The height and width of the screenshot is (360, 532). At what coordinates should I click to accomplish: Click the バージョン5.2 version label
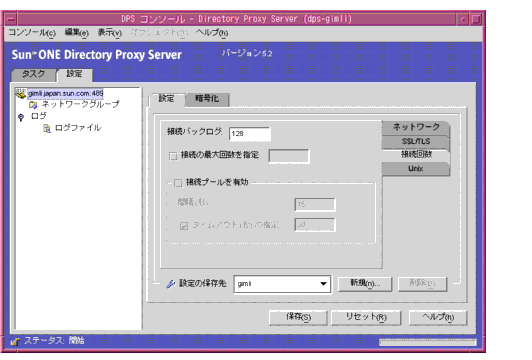(x=247, y=54)
